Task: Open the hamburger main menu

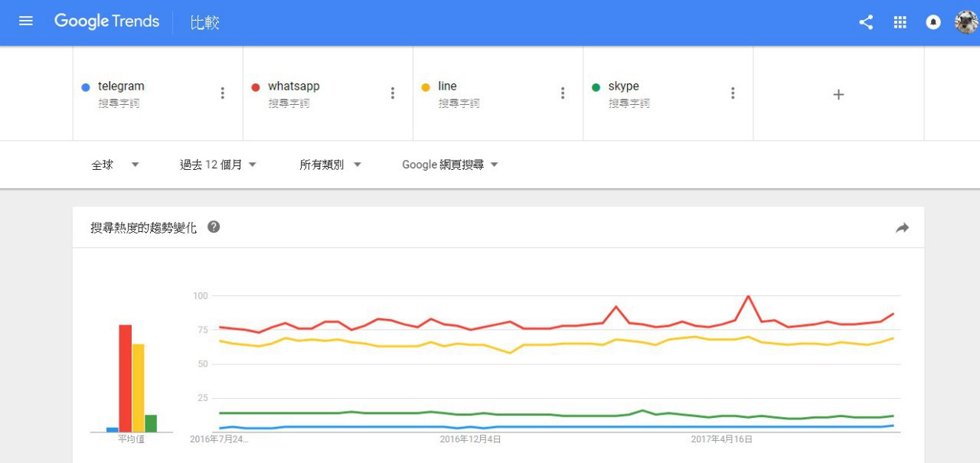Action: tap(26, 21)
